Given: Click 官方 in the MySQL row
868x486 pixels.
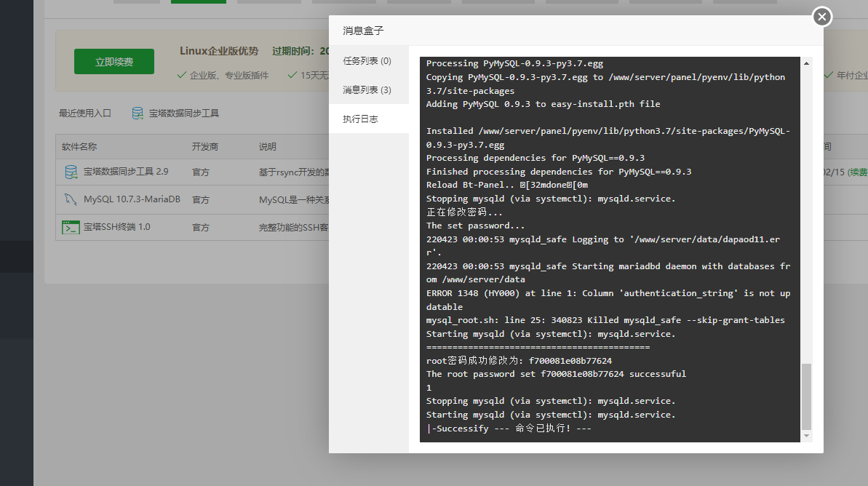Looking at the screenshot, I should tap(200, 200).
